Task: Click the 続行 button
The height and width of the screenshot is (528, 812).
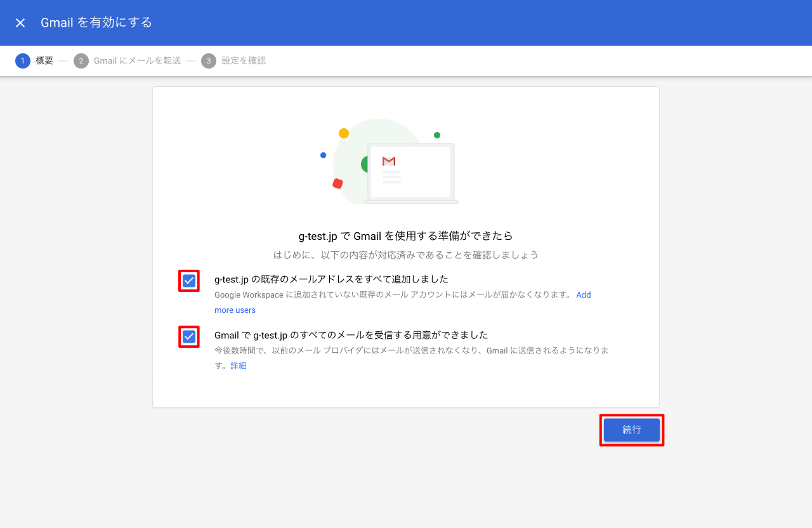Action: (x=632, y=430)
